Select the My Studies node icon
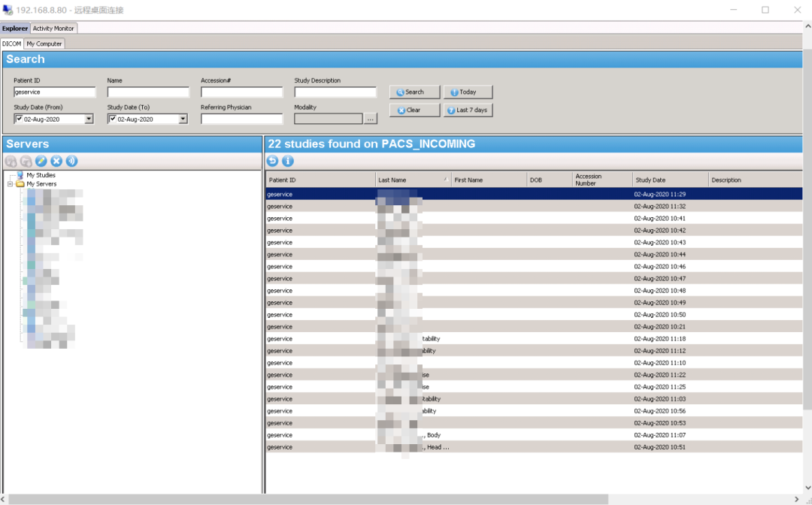 click(x=20, y=175)
